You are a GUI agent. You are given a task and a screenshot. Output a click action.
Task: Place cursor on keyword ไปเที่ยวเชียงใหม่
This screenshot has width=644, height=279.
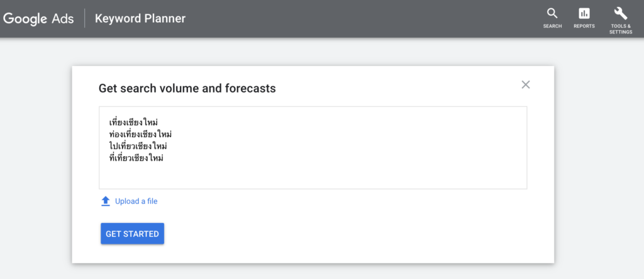click(x=138, y=146)
